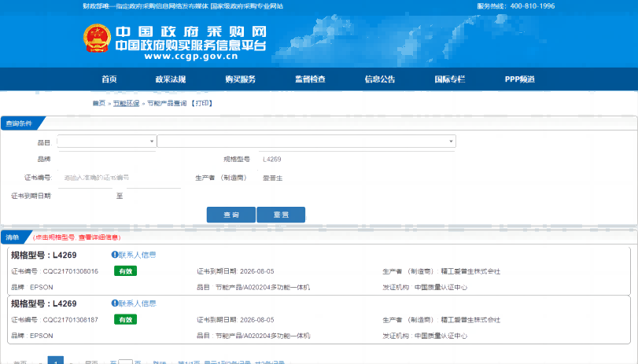The width and height of the screenshot is (638, 364).
Task: Click the 生产者 manufacturer input field
Action: 354,178
